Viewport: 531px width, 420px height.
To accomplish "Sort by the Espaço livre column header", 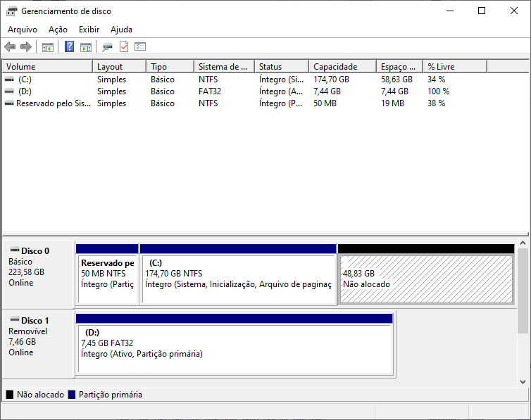I will coord(399,67).
